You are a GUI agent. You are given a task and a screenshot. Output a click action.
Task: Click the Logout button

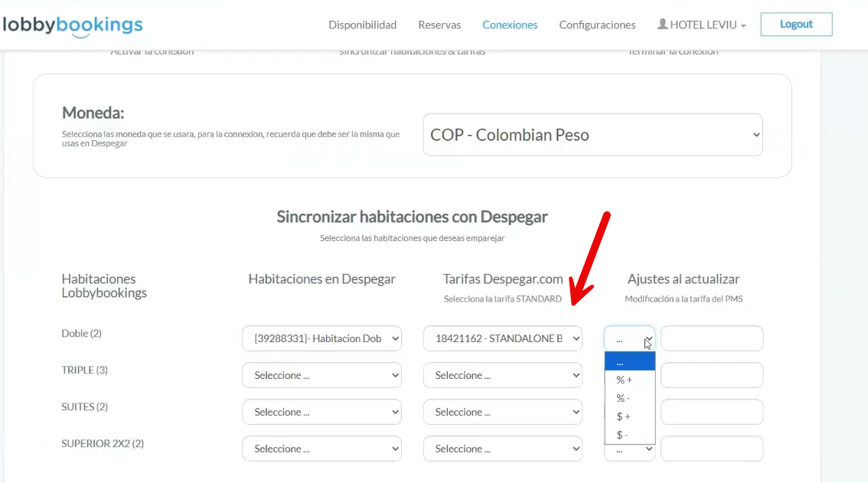[x=796, y=24]
